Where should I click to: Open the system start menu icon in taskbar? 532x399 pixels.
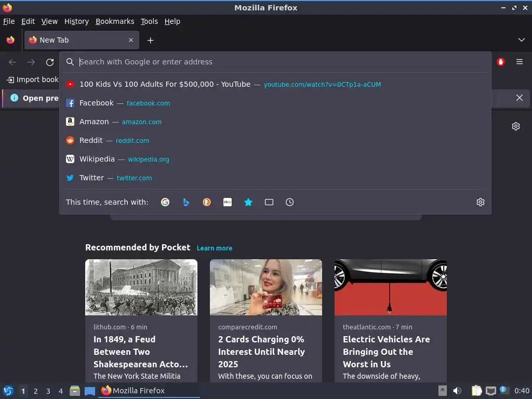tap(8, 391)
